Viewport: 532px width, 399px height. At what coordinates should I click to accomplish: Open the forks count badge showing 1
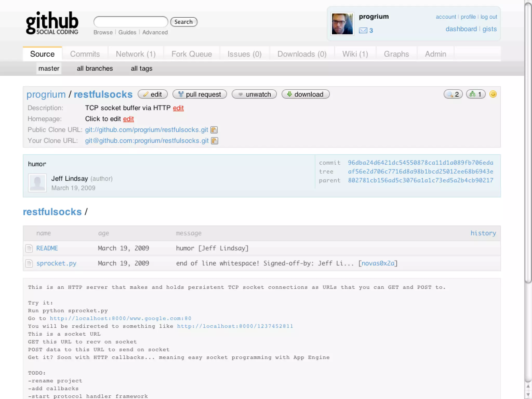[476, 94]
